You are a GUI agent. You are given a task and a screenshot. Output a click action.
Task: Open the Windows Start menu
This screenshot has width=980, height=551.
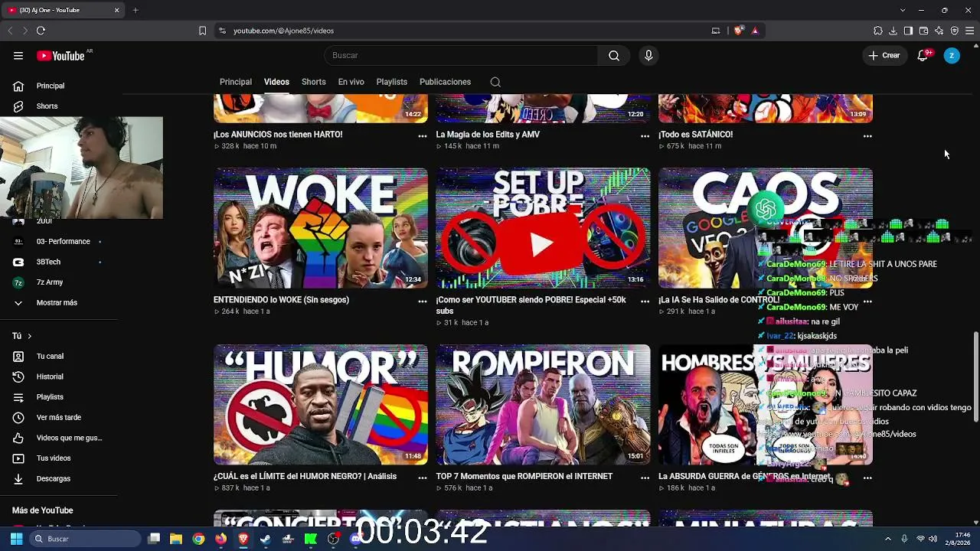(x=16, y=539)
